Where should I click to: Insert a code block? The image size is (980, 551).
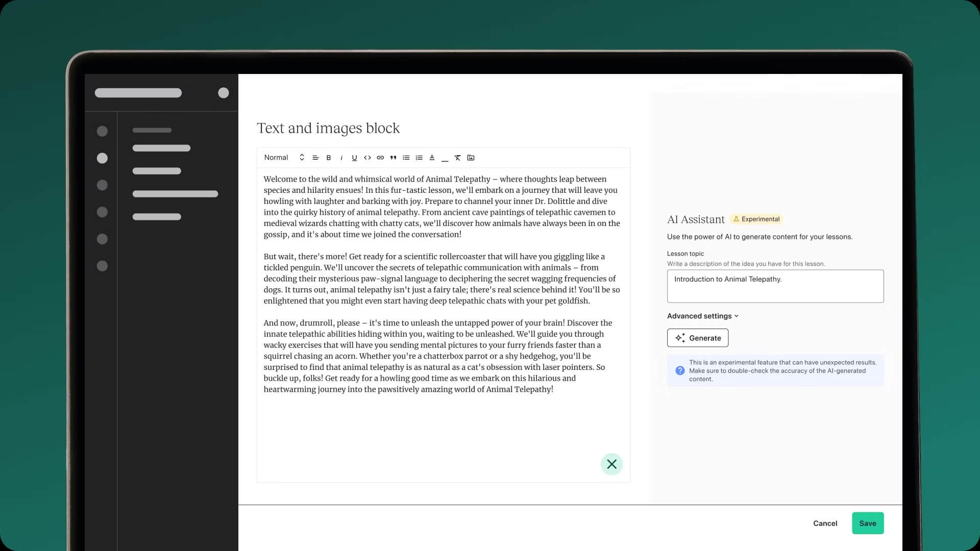tap(367, 158)
